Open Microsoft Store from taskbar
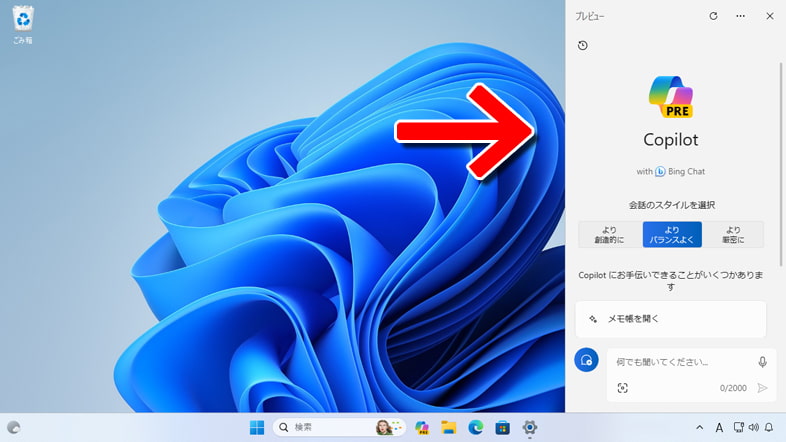The height and width of the screenshot is (442, 786). pos(502,427)
